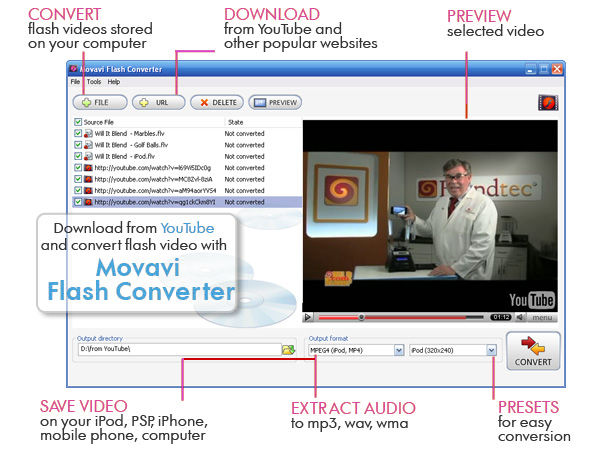Uncheck Will It Blend - Golf Balls.flv
600x460 pixels.
pos(78,145)
